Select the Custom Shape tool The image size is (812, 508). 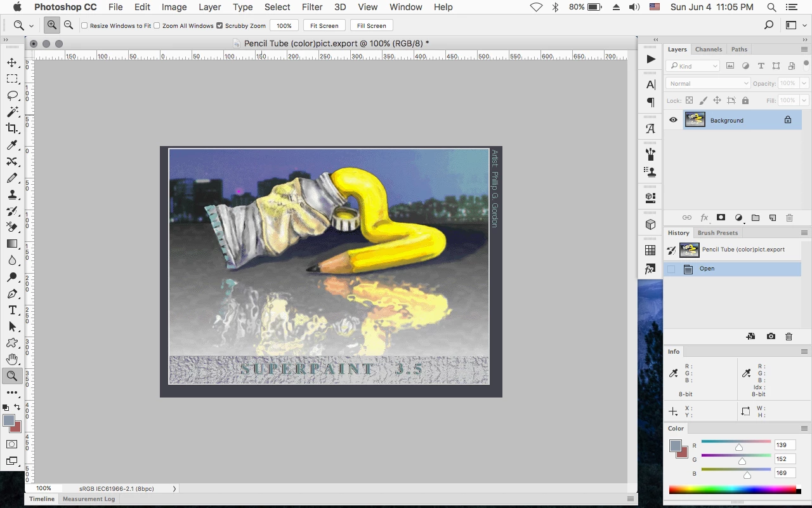coord(12,343)
